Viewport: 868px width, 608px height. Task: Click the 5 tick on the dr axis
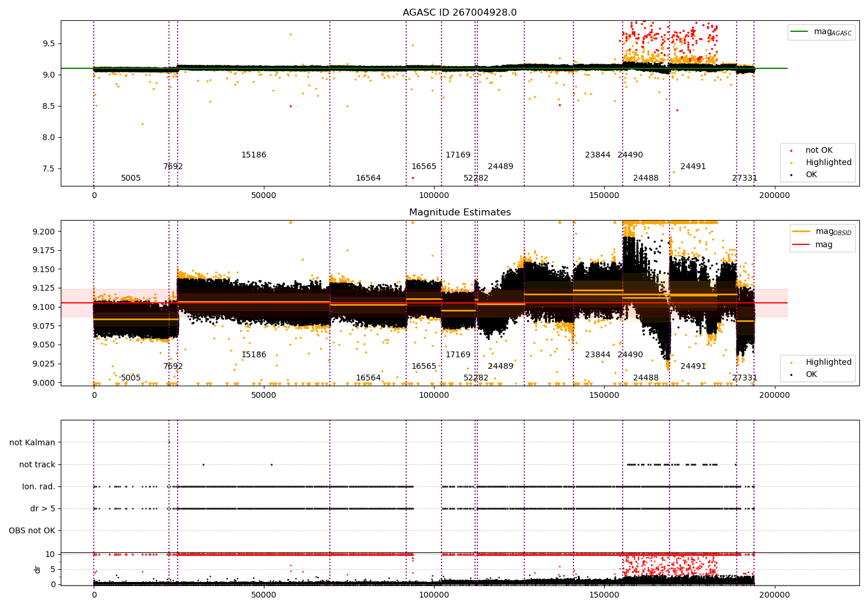coord(53,569)
